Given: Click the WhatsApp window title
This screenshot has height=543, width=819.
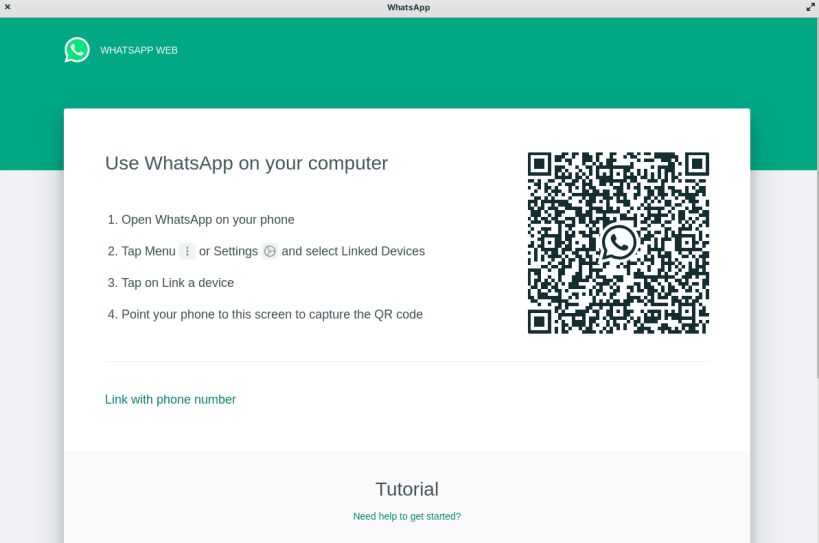Looking at the screenshot, I should [x=408, y=7].
